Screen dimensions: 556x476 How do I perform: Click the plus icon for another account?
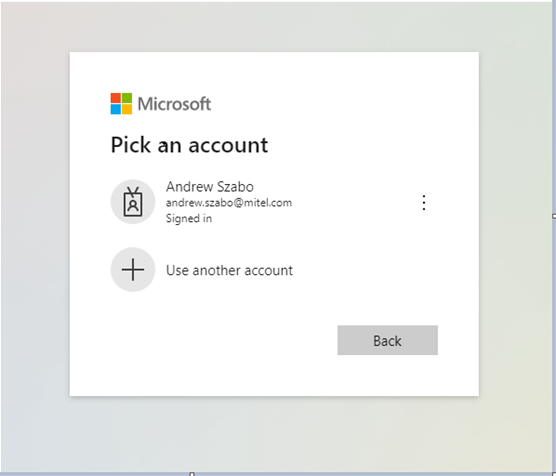click(133, 270)
